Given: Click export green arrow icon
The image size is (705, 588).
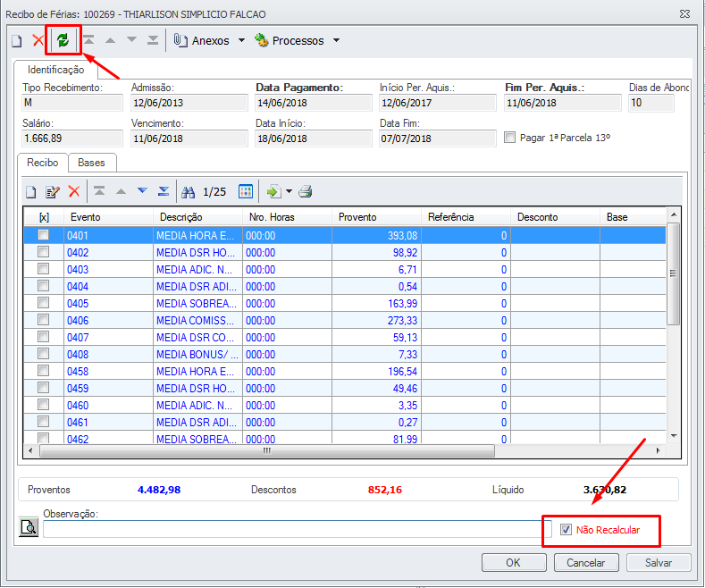Looking at the screenshot, I should coord(273,191).
